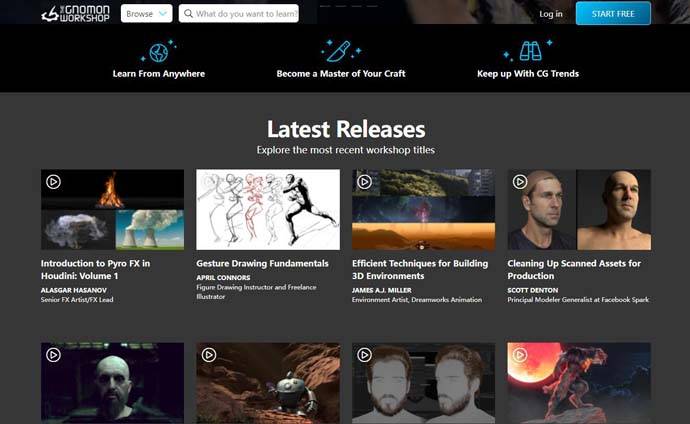The width and height of the screenshot is (690, 424).
Task: Click the Gnomon Workshop logo
Action: 75,14
